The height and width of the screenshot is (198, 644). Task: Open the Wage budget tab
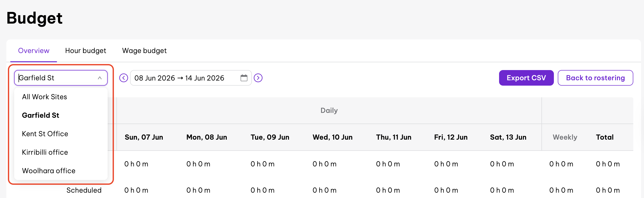pos(144,51)
